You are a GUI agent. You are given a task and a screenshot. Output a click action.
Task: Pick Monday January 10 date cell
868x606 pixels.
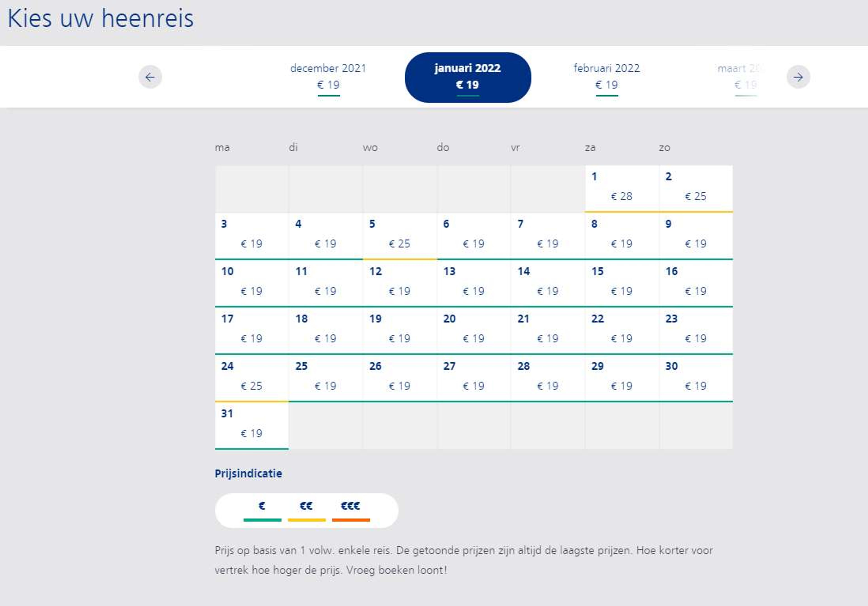[252, 284]
